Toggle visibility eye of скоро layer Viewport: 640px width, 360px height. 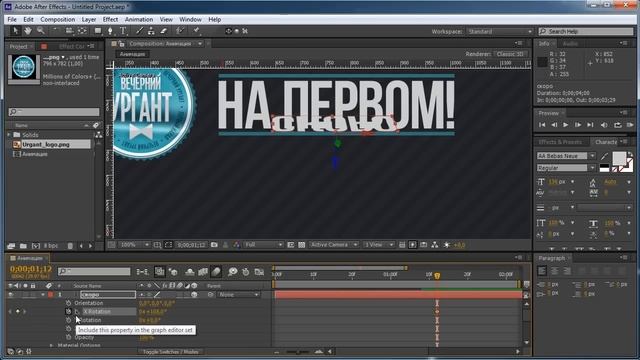[x=10, y=294]
